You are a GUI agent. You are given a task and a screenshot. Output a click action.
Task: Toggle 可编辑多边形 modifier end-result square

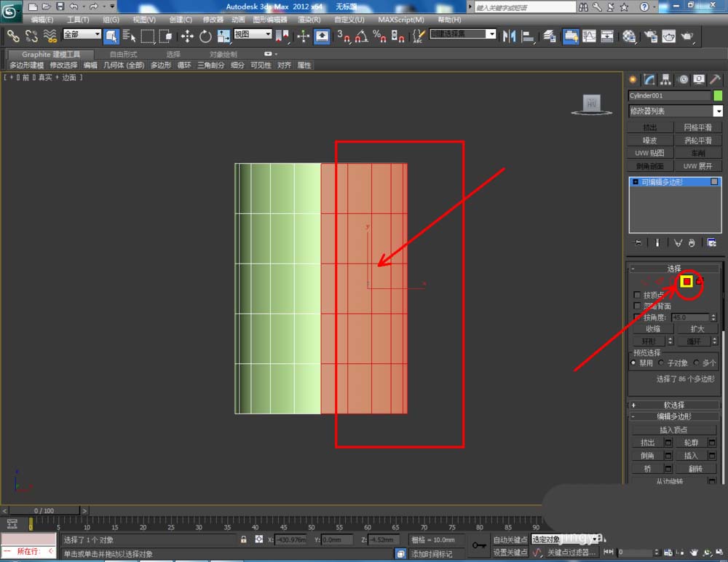pos(714,181)
